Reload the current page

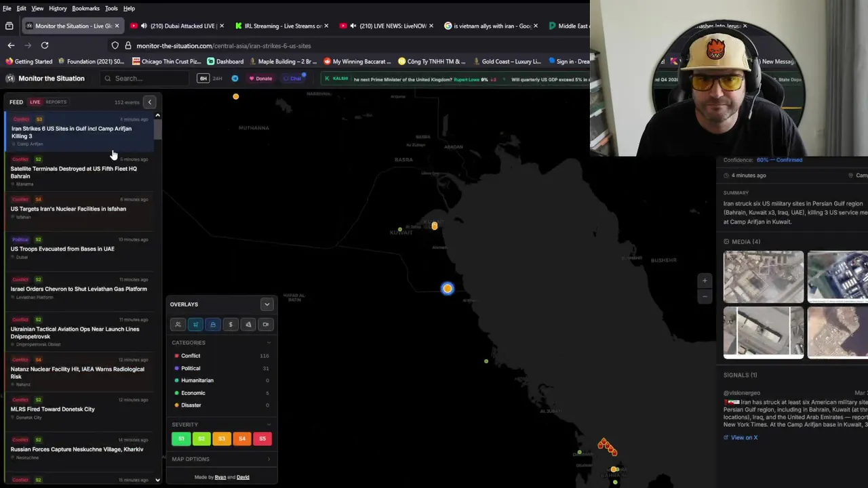click(x=45, y=45)
